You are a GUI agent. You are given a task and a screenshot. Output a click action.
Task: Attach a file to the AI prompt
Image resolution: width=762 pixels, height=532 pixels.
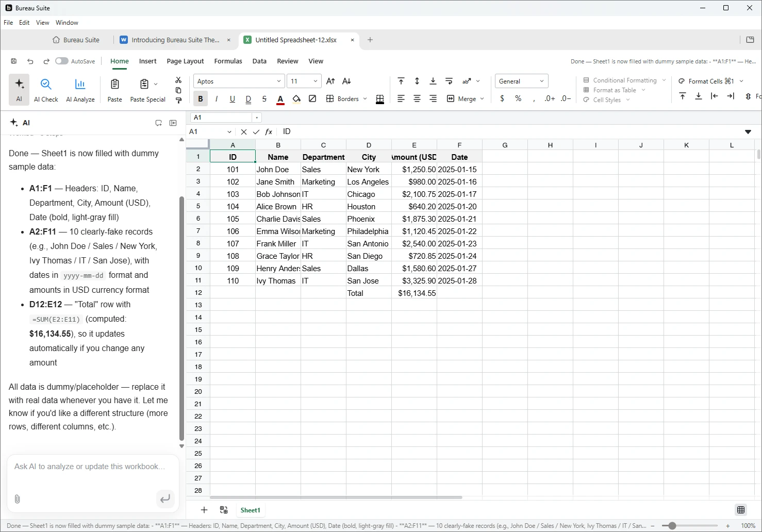tap(18, 499)
